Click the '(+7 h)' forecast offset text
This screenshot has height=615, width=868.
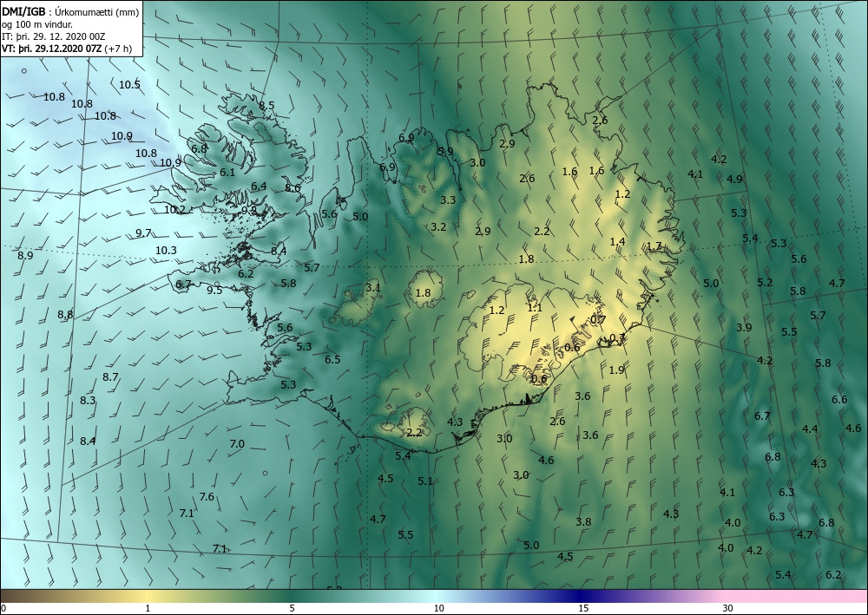(118, 48)
